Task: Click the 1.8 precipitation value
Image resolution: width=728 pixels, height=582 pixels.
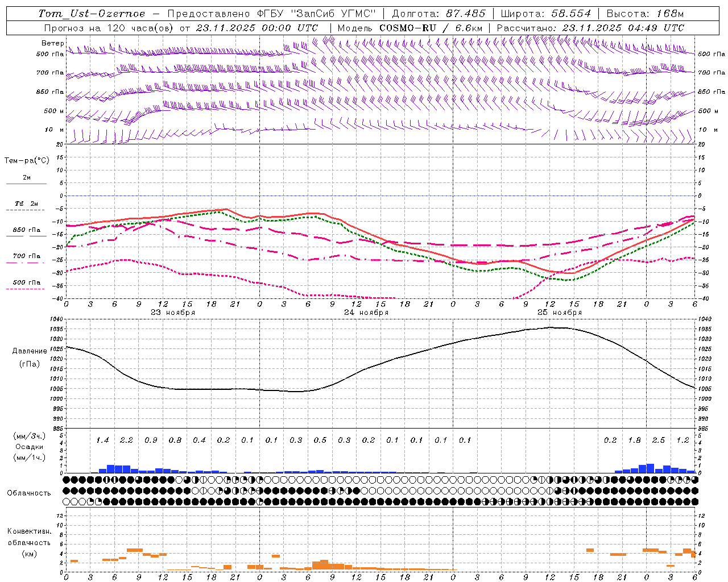Action: (634, 440)
